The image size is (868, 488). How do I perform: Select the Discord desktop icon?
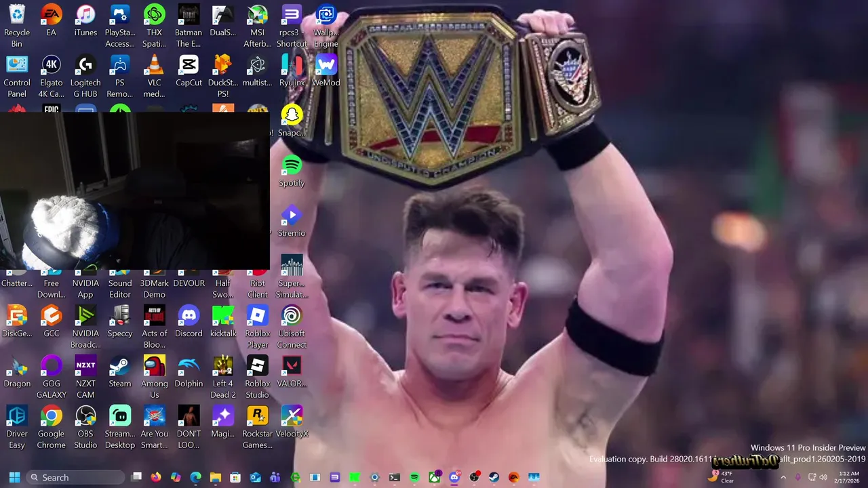pyautogui.click(x=189, y=321)
